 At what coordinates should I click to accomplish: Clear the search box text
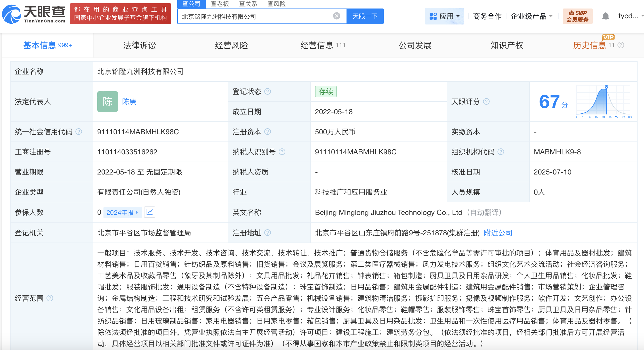click(x=336, y=16)
